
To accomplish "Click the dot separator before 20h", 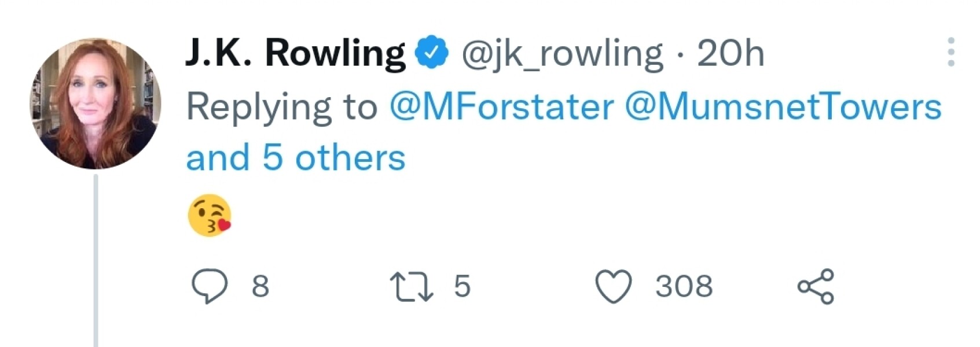I will coord(681,55).
